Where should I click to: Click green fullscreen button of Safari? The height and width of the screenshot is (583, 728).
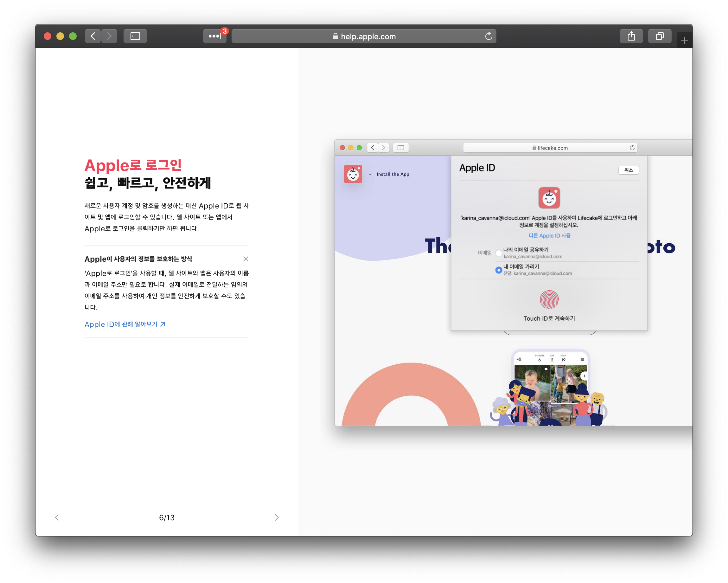(73, 36)
